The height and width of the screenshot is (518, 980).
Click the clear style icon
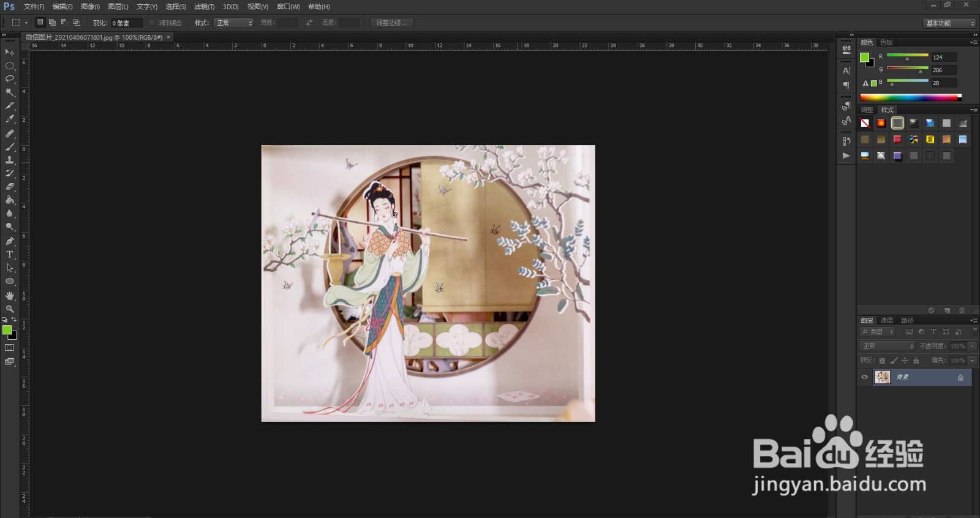[932, 310]
